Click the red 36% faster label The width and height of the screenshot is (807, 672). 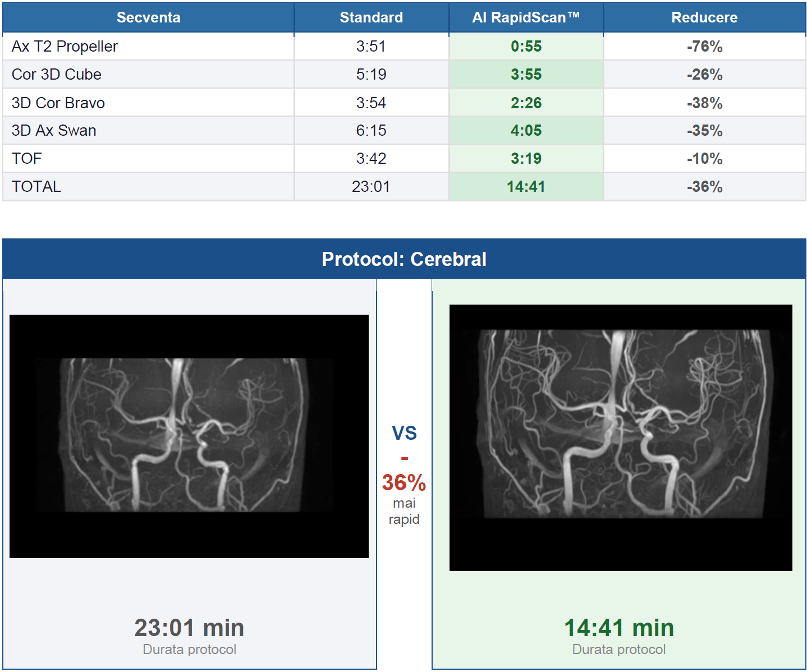(404, 482)
